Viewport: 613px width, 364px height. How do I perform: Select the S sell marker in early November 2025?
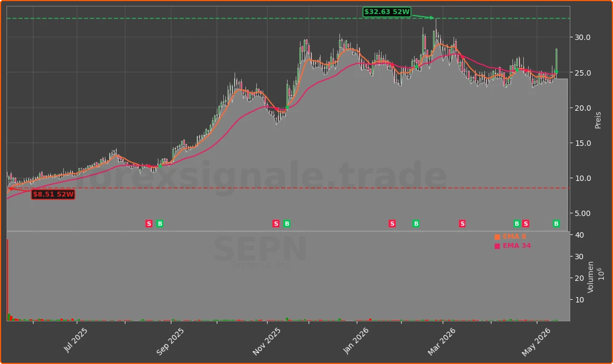[x=276, y=224]
